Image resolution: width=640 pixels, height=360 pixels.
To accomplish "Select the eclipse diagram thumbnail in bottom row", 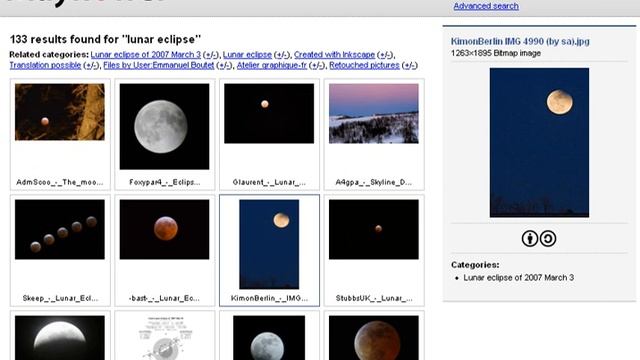I will pyautogui.click(x=164, y=338).
